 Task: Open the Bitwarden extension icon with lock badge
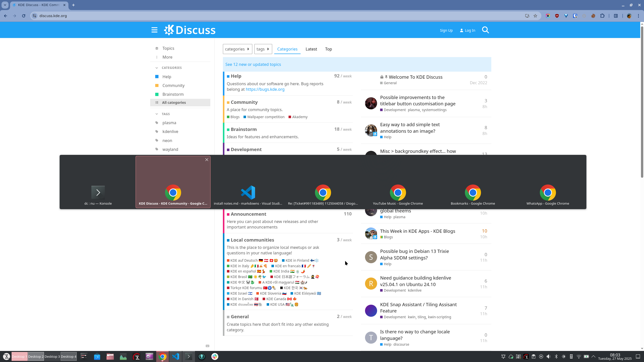(x=575, y=16)
